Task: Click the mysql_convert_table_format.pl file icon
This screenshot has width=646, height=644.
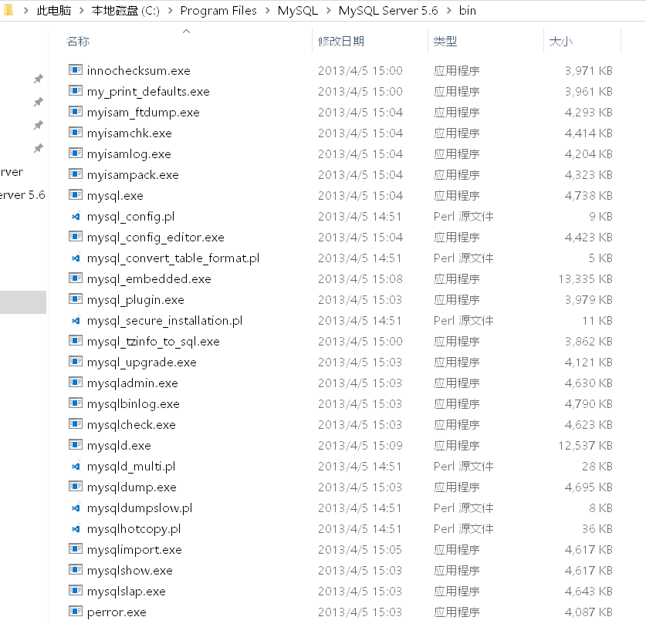Action: 76,258
